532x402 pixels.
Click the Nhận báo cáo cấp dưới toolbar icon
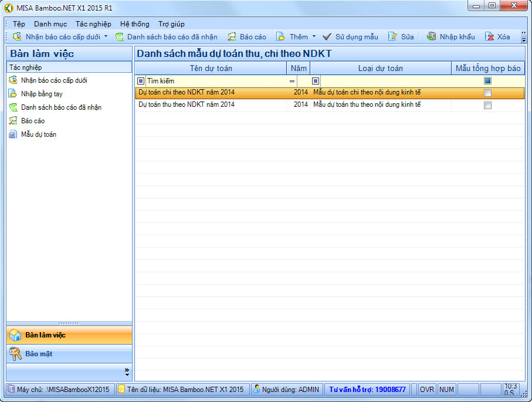[17, 36]
